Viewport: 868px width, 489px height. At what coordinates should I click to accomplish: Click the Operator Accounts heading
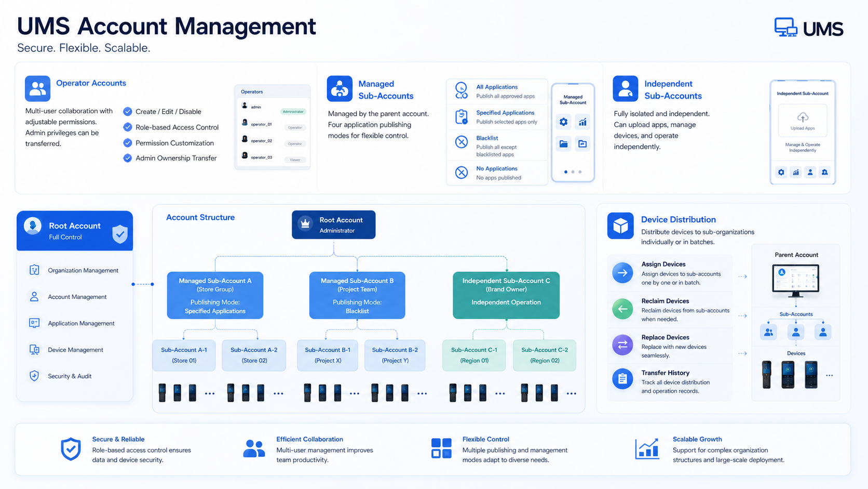(91, 83)
